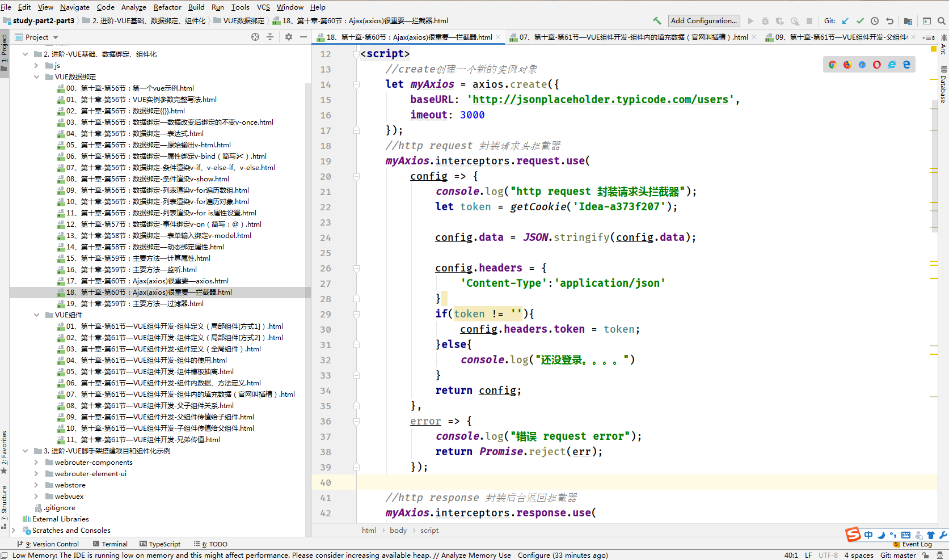This screenshot has width=949, height=560.
Task: Click the Collapse All icon in Project panel
Action: pyautogui.click(x=270, y=37)
